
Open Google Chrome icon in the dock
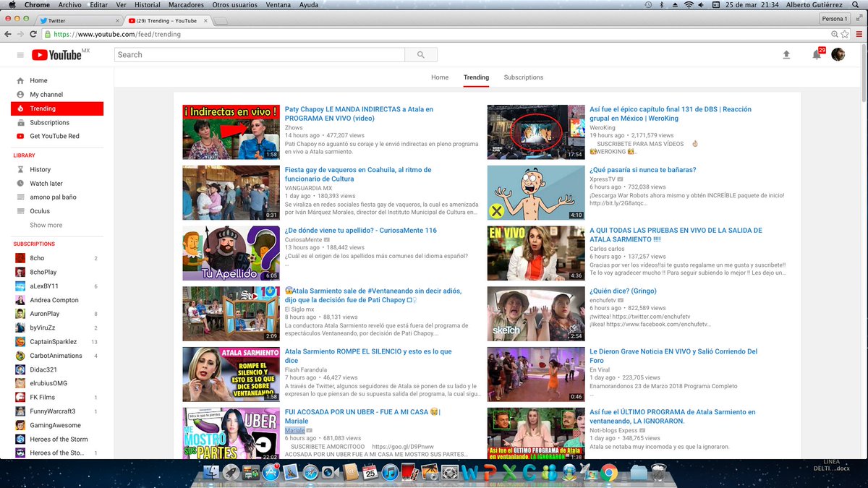608,473
